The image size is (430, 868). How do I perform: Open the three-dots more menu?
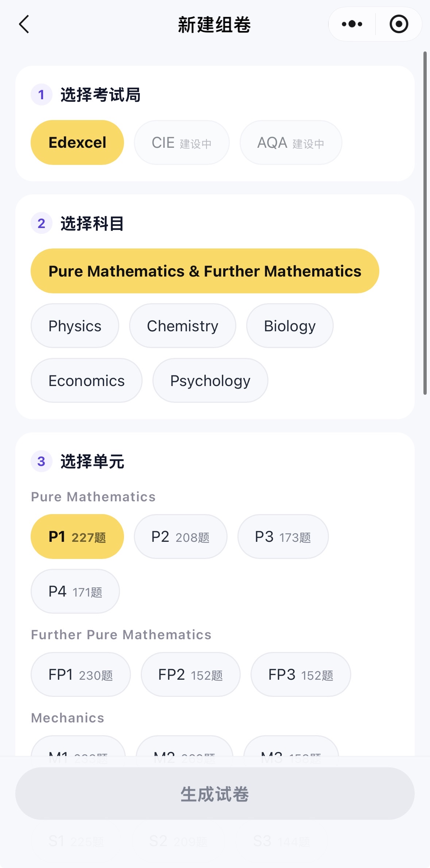pyautogui.click(x=352, y=24)
